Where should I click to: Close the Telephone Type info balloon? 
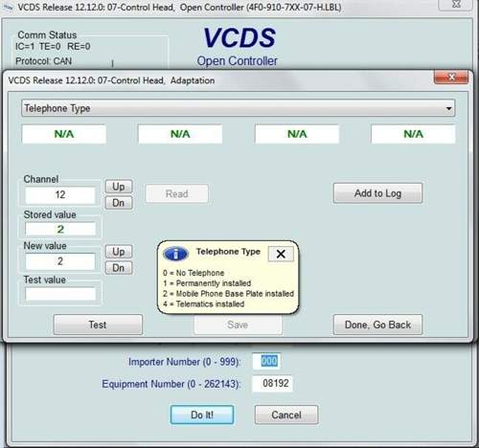(281, 254)
